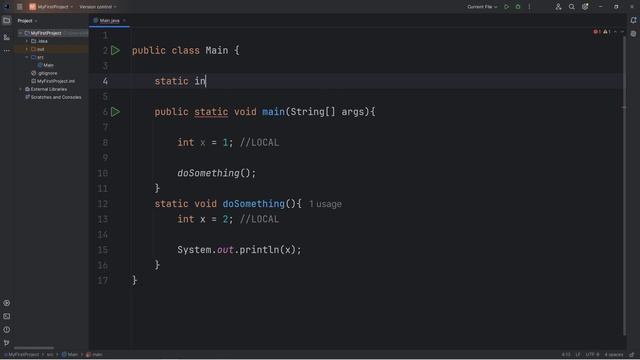This screenshot has width=640, height=360.
Task: Expand External Libraries node
Action: click(20, 89)
